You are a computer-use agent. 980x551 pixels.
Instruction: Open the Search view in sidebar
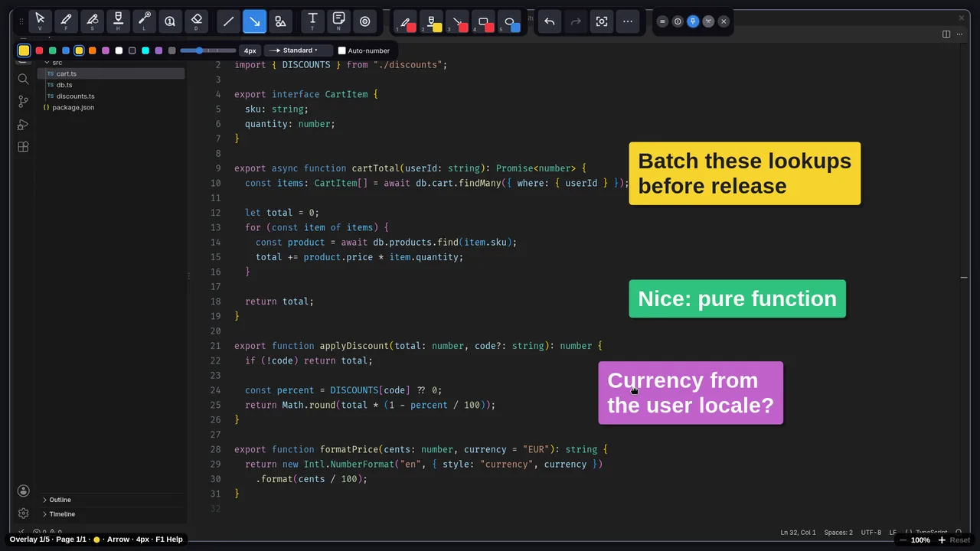(x=23, y=79)
